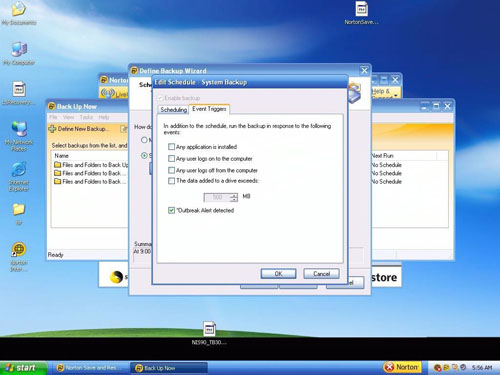Click the Next Run column header

click(382, 156)
